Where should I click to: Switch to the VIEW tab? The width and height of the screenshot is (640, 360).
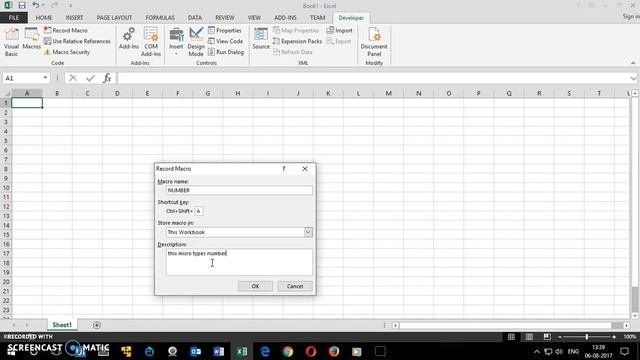click(x=254, y=18)
